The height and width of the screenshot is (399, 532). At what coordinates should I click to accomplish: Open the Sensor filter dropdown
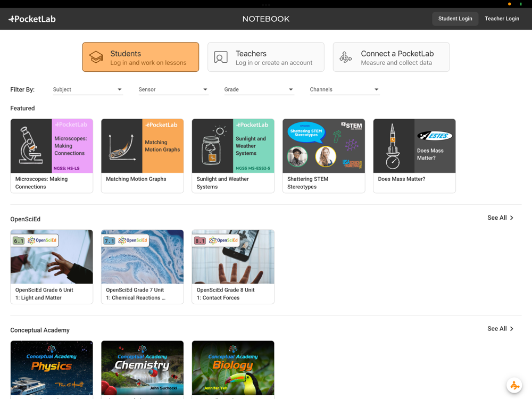[173, 89]
